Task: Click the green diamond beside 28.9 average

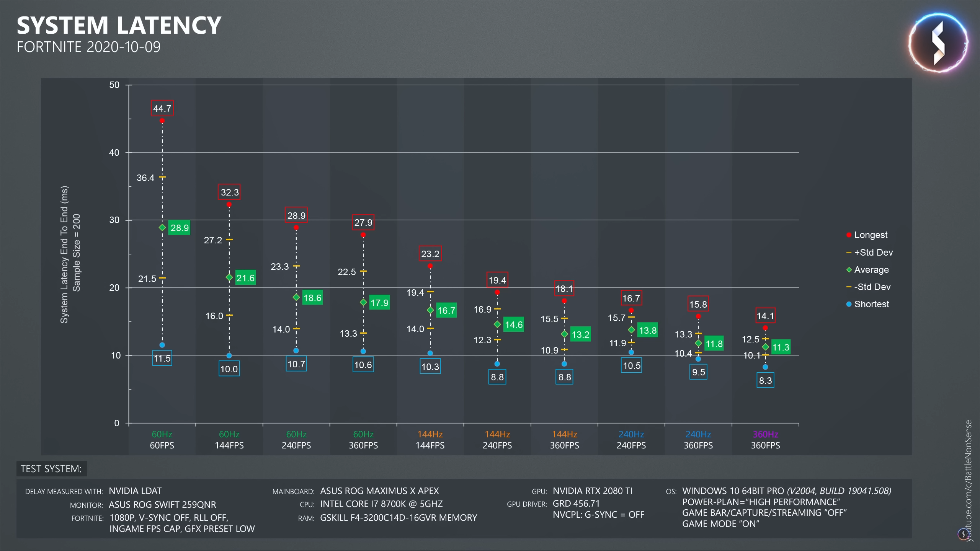Action: [x=162, y=227]
